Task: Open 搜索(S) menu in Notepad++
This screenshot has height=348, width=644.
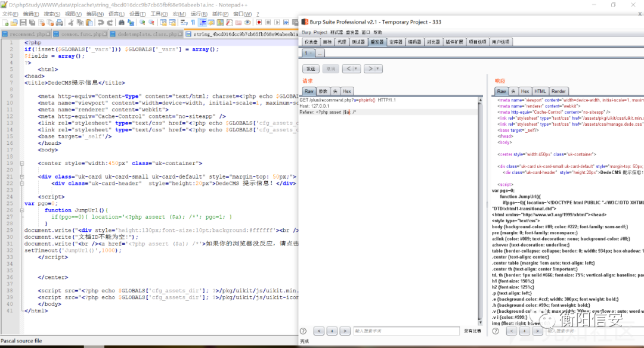Action: [x=52, y=14]
